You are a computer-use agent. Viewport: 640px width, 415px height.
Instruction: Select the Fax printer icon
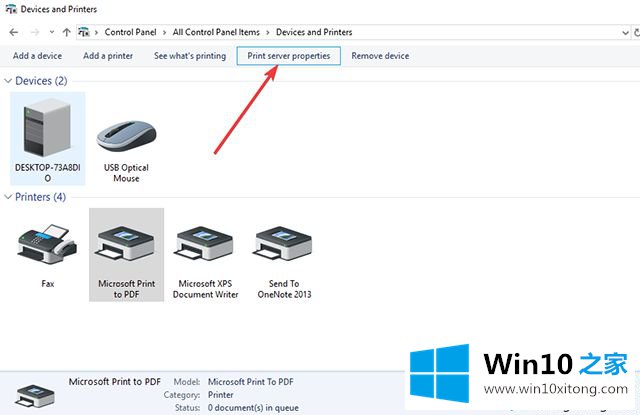47,248
